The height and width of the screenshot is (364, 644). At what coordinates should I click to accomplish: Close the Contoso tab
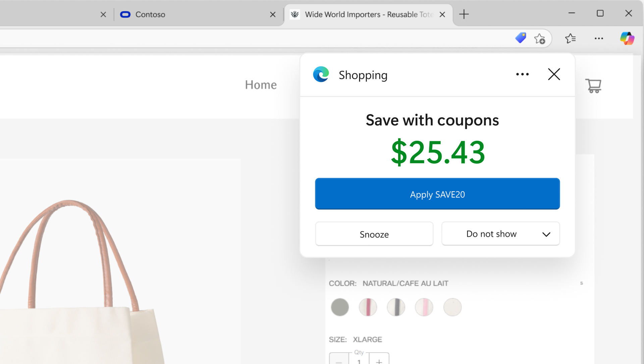point(273,14)
